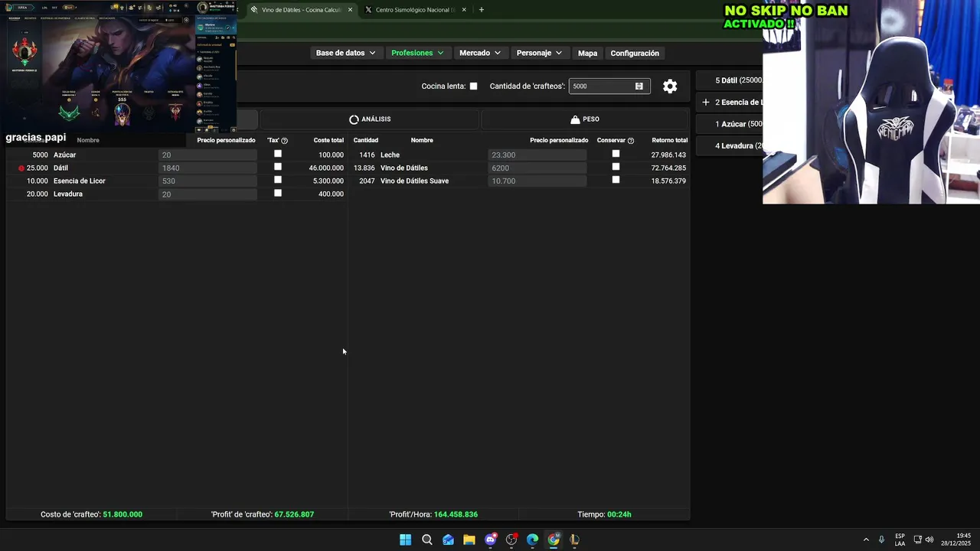Screen dimensions: 980x551
Task: Toggle the Tax checkbox for Azúcar
Action: pos(278,154)
